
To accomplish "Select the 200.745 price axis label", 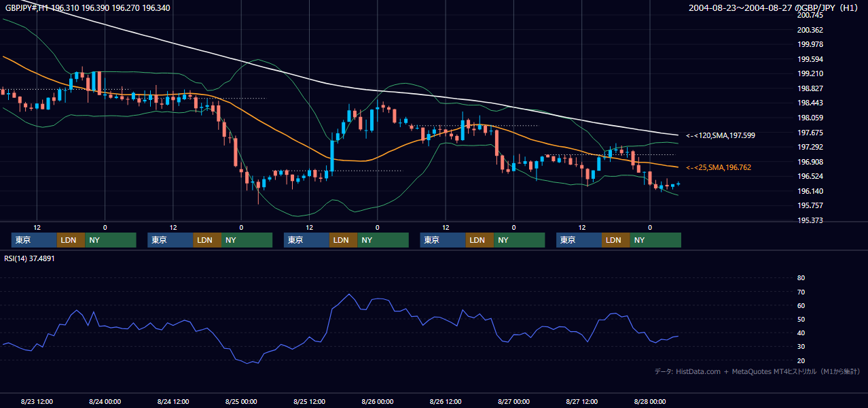I will (810, 15).
